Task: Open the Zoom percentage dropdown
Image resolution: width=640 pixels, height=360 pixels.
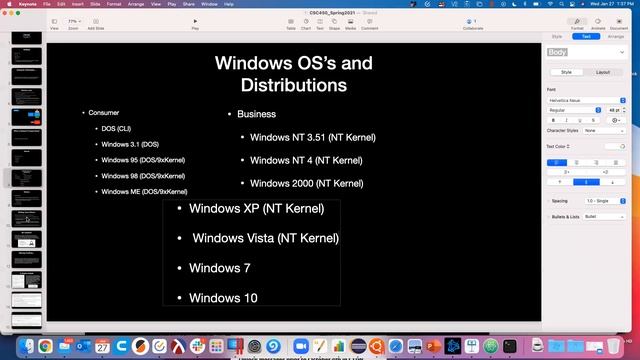Action: pos(74,21)
